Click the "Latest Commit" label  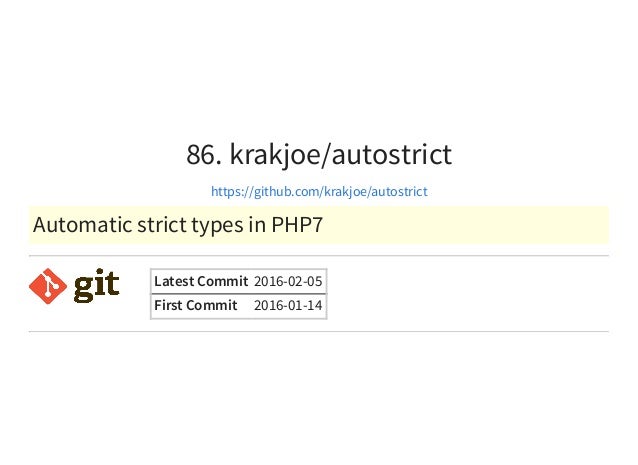[201, 281]
